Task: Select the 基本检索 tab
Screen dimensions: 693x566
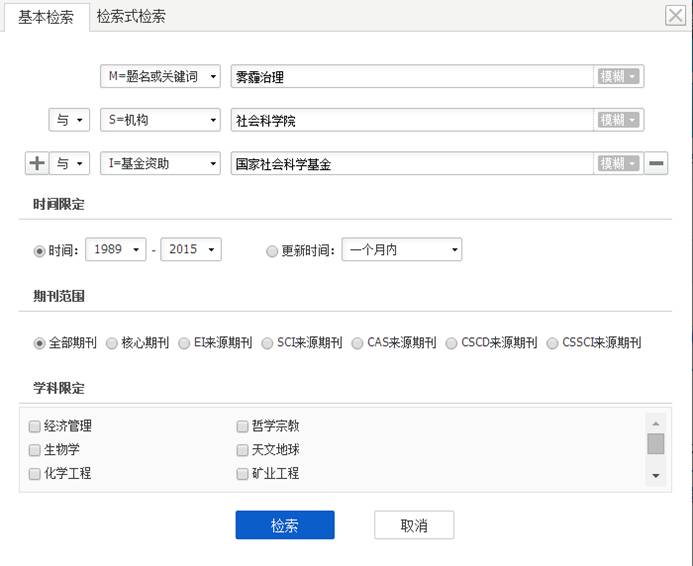Action: click(46, 17)
